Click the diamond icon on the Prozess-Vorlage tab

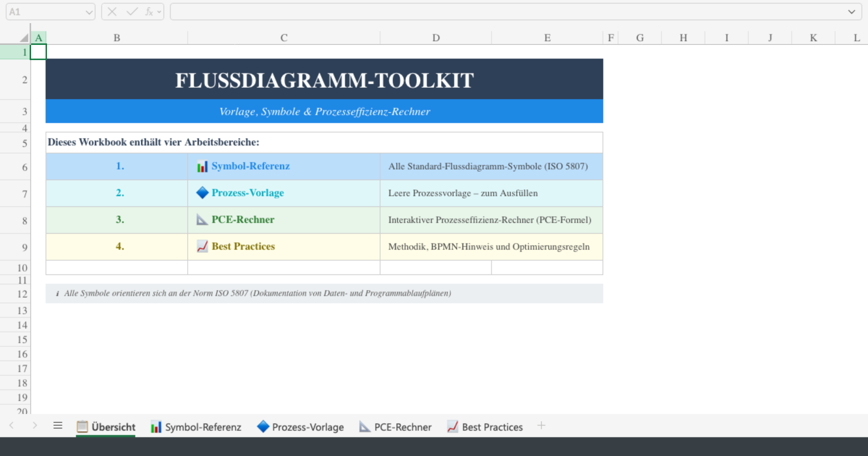pos(263,426)
